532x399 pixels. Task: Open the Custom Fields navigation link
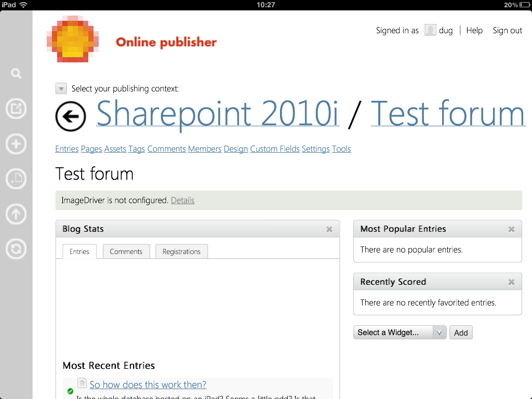pos(275,149)
